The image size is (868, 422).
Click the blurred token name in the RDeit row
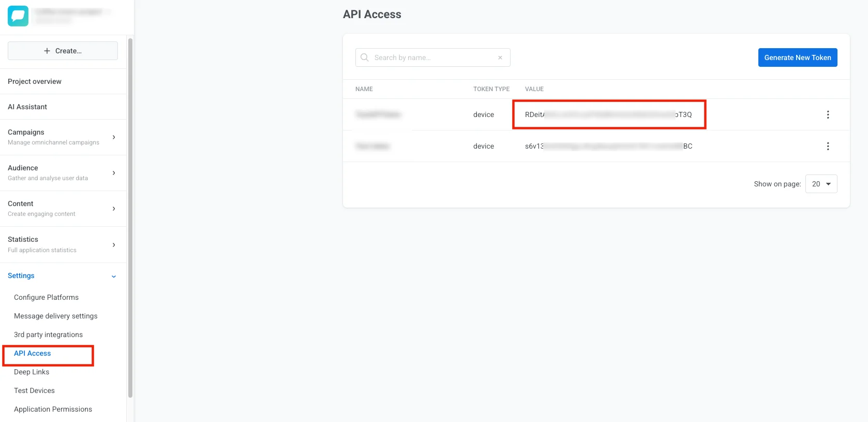tap(379, 114)
